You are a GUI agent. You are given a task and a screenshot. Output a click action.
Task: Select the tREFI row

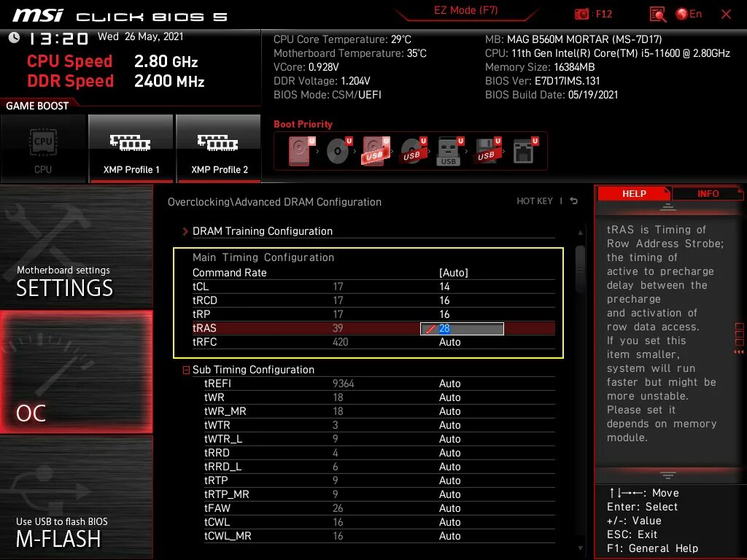[x=379, y=384]
